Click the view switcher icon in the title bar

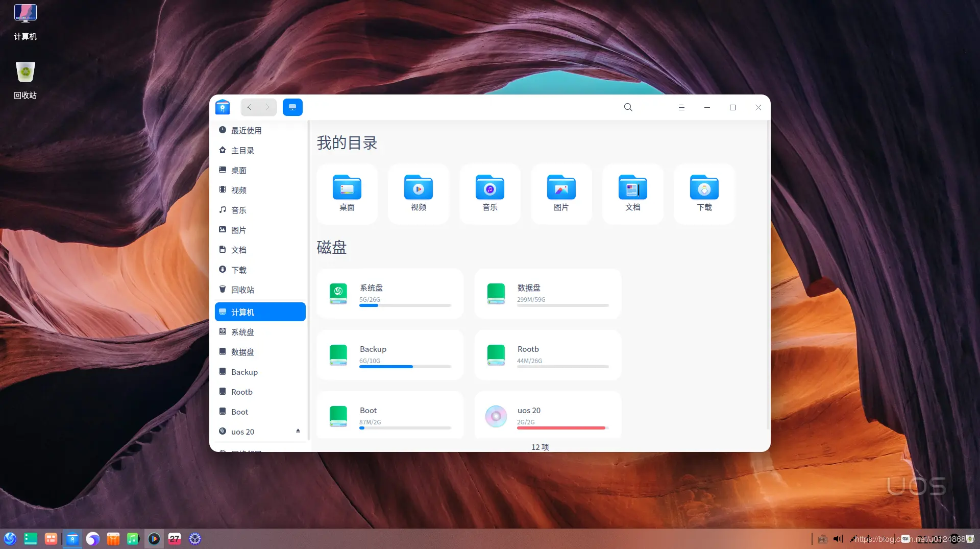(292, 107)
